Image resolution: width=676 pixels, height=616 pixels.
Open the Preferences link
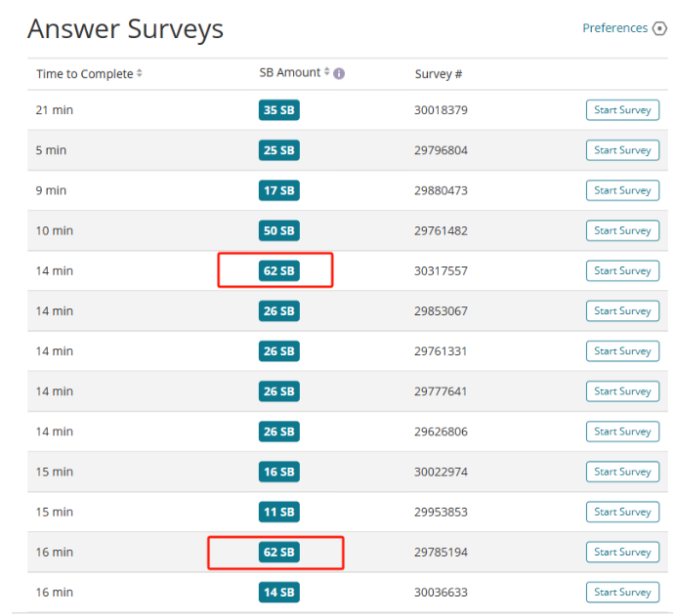point(614,28)
